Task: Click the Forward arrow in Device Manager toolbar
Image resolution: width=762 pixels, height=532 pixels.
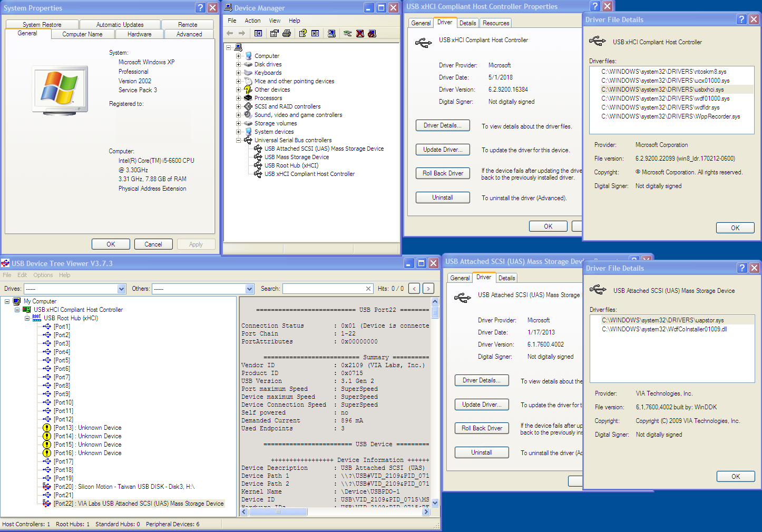Action: 242,33
